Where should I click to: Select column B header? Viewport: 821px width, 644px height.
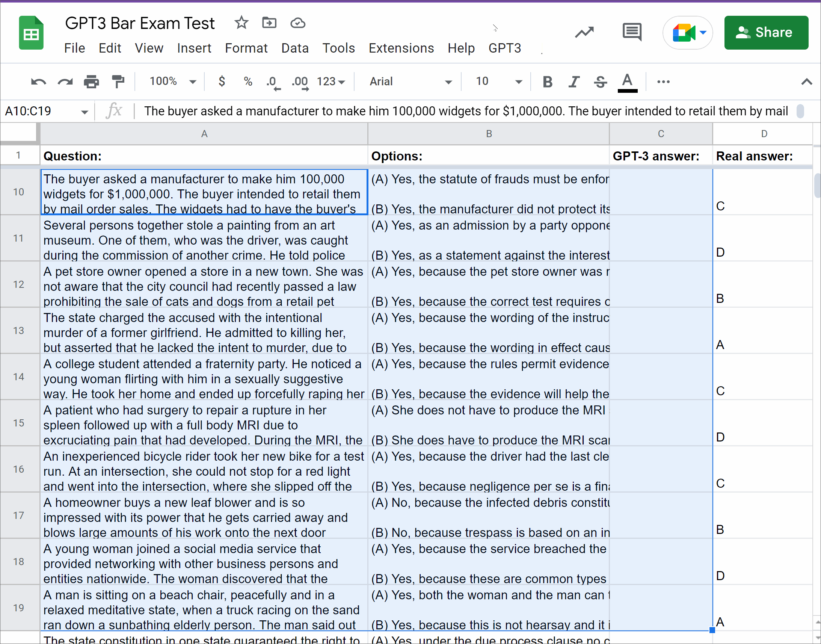click(489, 134)
